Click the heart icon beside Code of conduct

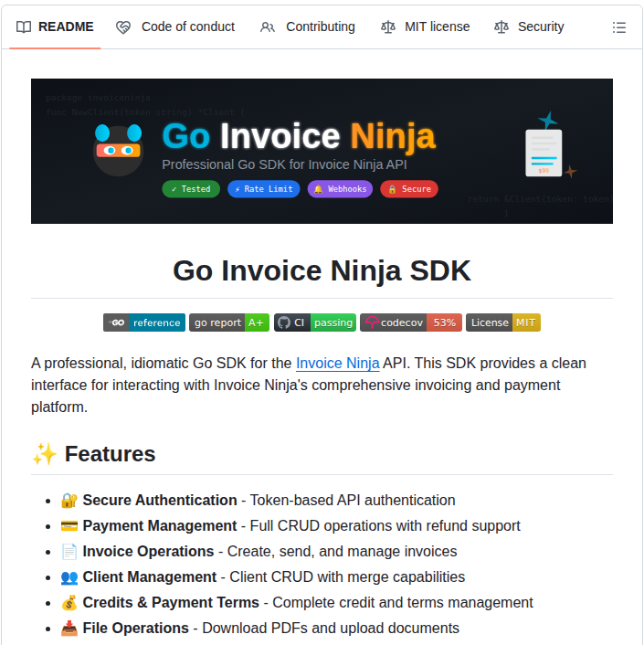(x=123, y=27)
